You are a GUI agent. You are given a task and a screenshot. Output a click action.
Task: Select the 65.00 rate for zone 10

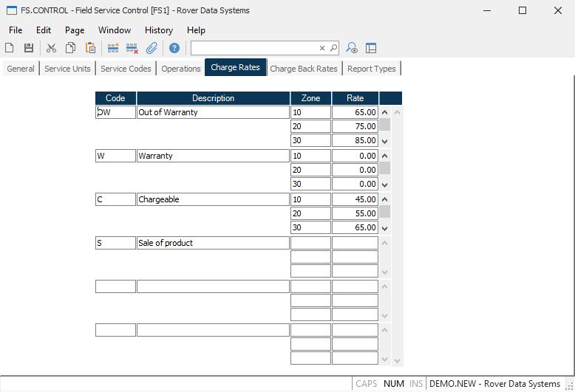tap(355, 112)
